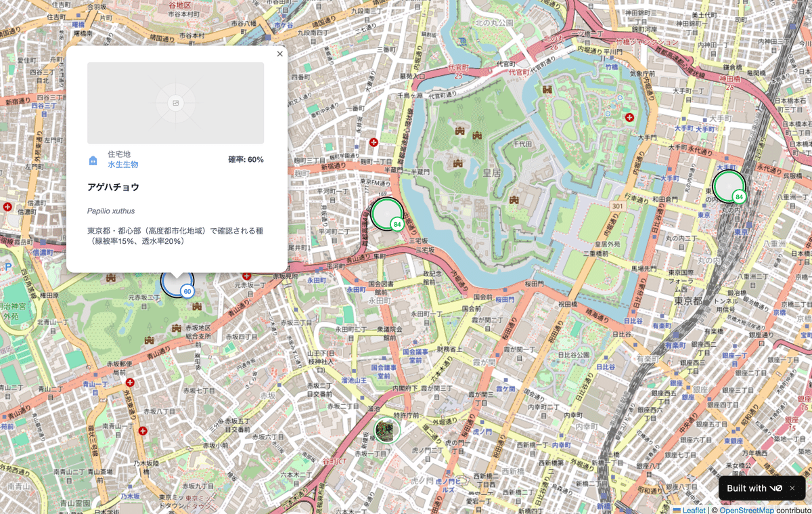Open the green 84 marker near 半蔵門

coord(387,214)
